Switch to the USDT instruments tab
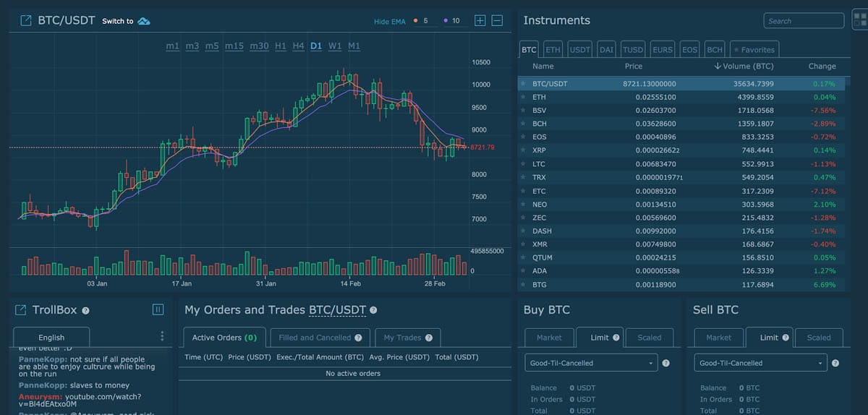868x415 pixels. click(x=579, y=50)
